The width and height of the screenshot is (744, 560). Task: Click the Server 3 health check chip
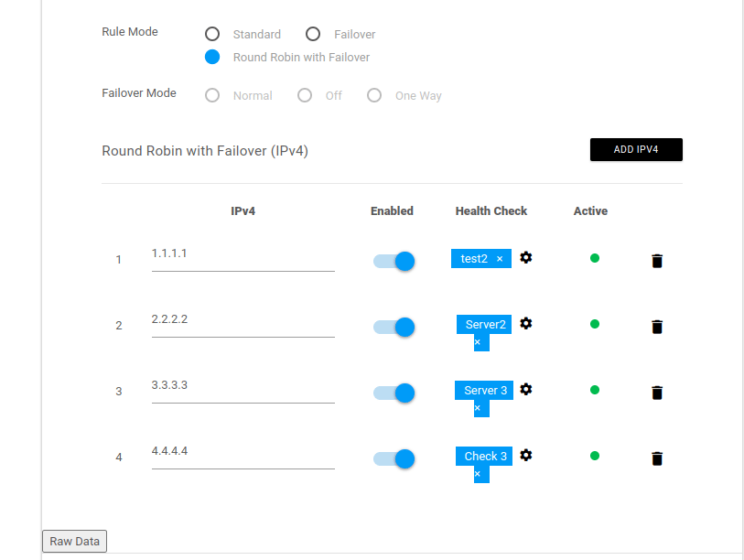[x=484, y=391]
